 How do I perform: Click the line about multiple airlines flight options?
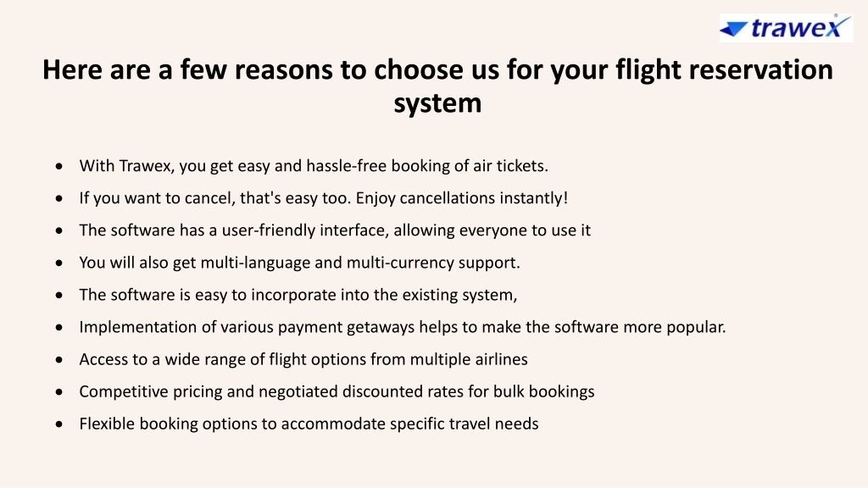(x=303, y=359)
